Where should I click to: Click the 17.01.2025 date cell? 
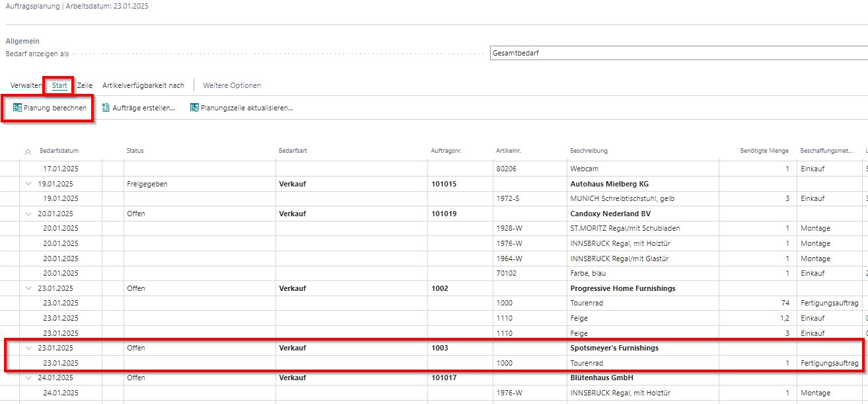point(61,169)
